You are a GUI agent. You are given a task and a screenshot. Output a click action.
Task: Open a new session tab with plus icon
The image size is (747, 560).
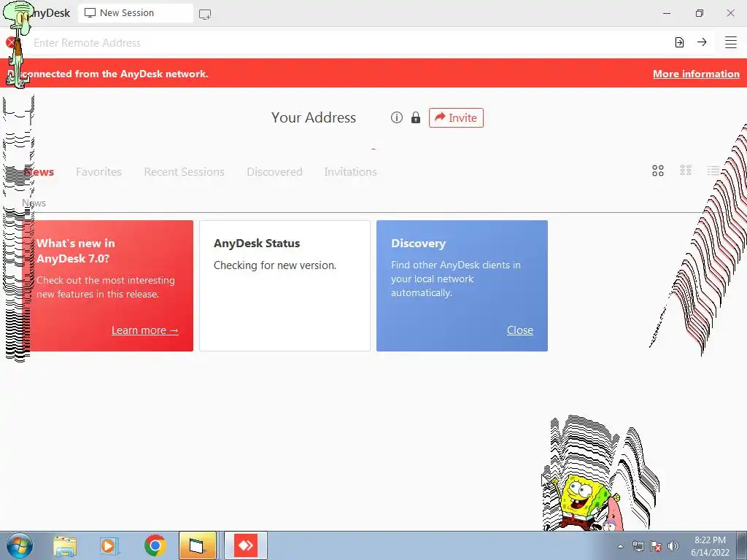[205, 15]
